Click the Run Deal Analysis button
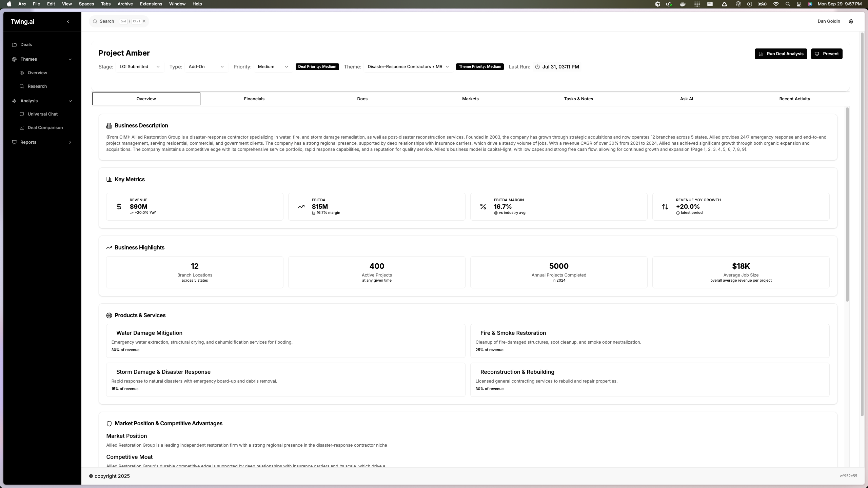This screenshot has height=488, width=868. (781, 54)
